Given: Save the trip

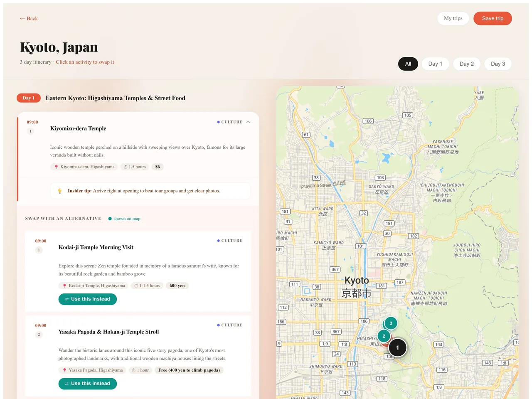Looking at the screenshot, I should 493,18.
